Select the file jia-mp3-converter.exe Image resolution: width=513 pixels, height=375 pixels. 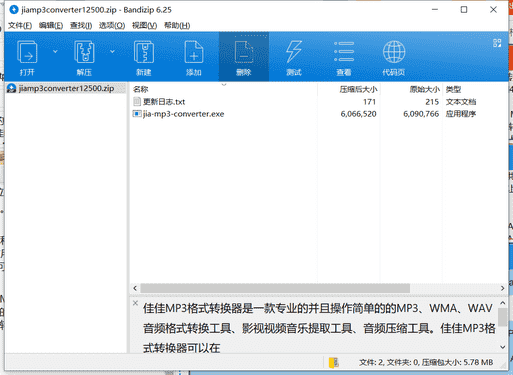(x=183, y=114)
